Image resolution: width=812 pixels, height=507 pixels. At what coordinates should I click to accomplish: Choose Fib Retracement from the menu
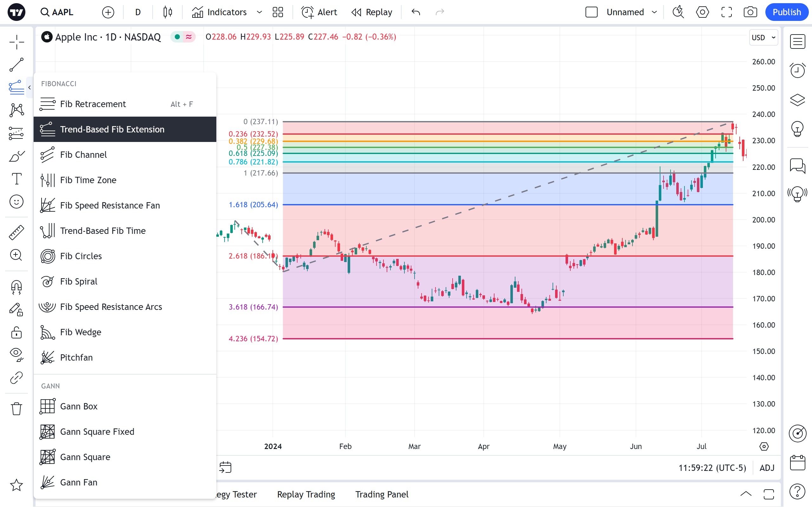(93, 104)
